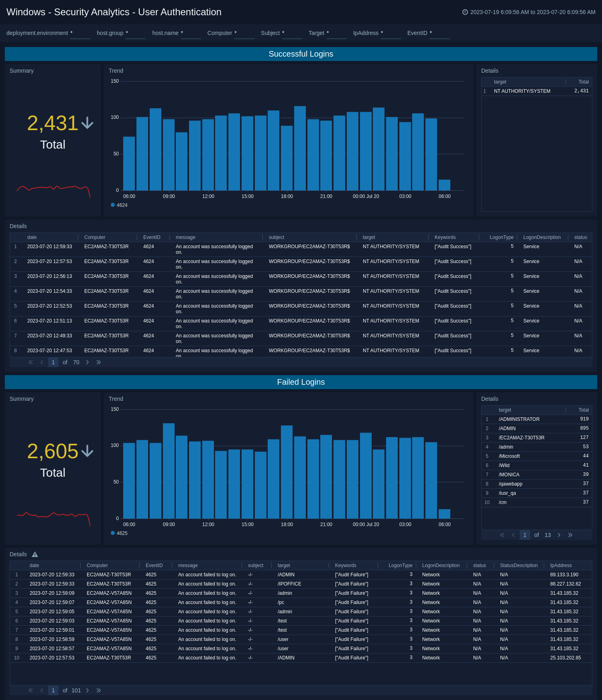
Task: Open the dashboard time range selector
Action: point(529,12)
